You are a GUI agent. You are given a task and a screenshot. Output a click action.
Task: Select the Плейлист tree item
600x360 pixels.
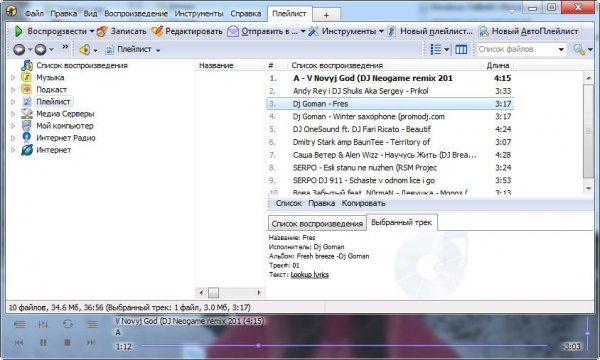53,102
